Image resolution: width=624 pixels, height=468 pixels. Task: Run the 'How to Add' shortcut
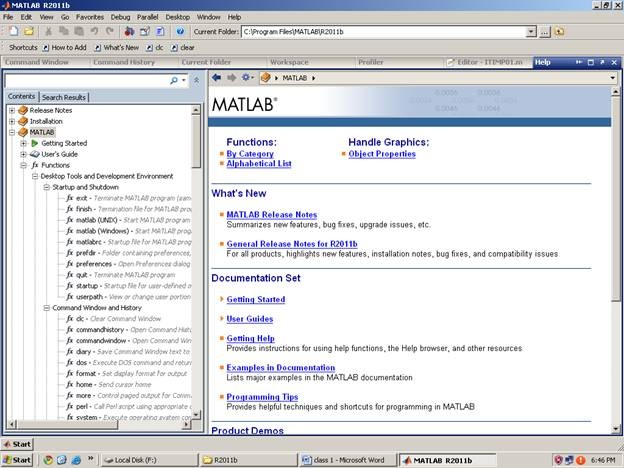pos(64,48)
